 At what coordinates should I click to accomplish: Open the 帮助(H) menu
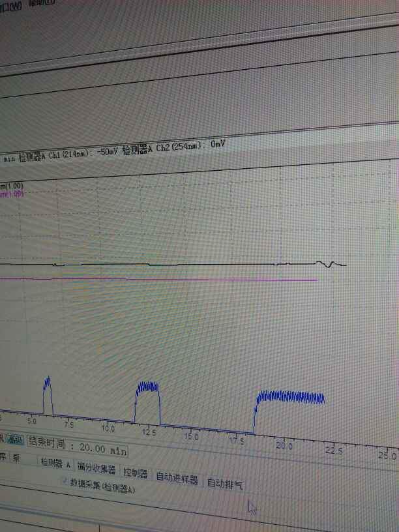pos(42,3)
